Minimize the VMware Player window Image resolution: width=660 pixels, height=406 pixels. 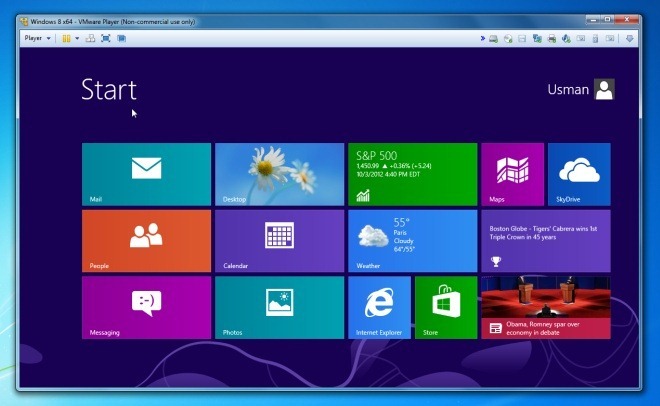tap(593, 20)
